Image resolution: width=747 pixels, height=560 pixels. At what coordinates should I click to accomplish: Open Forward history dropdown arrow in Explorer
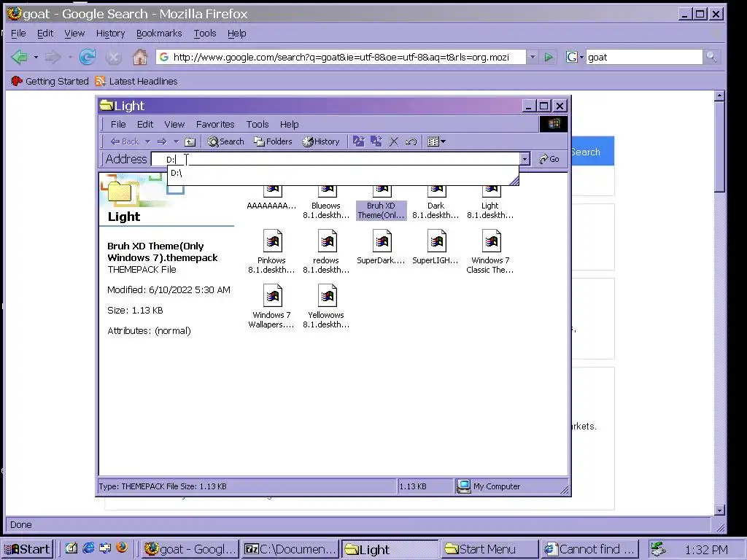(176, 141)
